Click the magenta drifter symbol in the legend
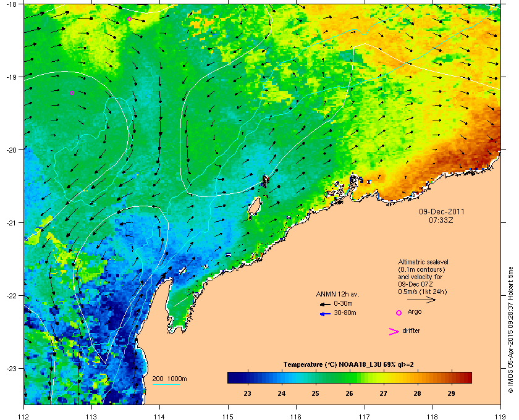Screen dimensions: 519x420 [394, 332]
